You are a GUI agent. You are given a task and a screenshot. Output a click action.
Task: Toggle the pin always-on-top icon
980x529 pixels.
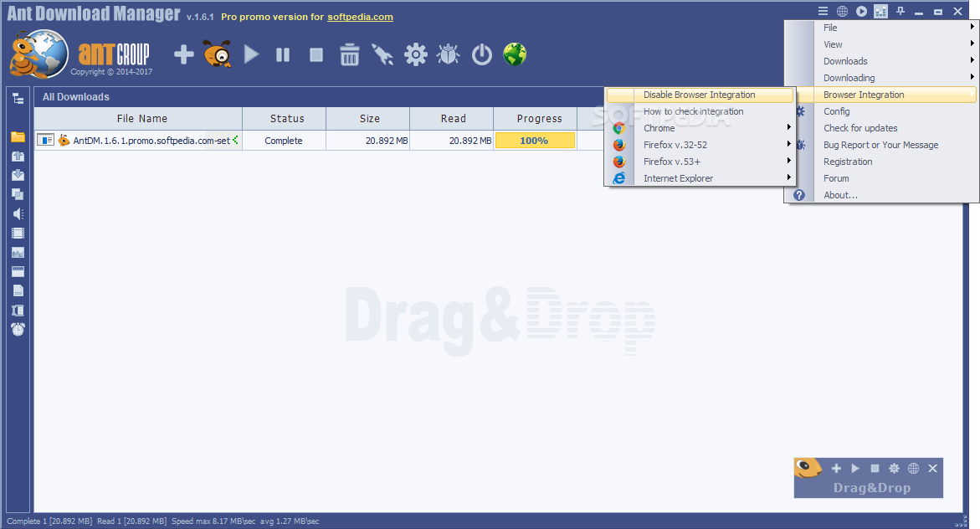pyautogui.click(x=900, y=11)
